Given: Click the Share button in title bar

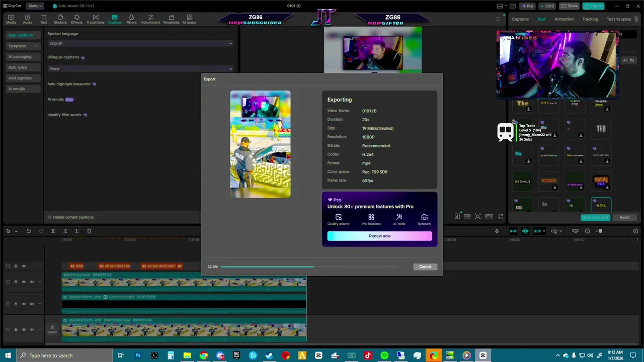Looking at the screenshot, I should tap(570, 6).
